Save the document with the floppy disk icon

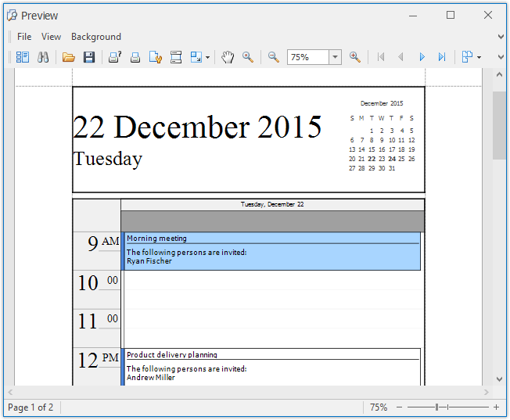(x=89, y=57)
